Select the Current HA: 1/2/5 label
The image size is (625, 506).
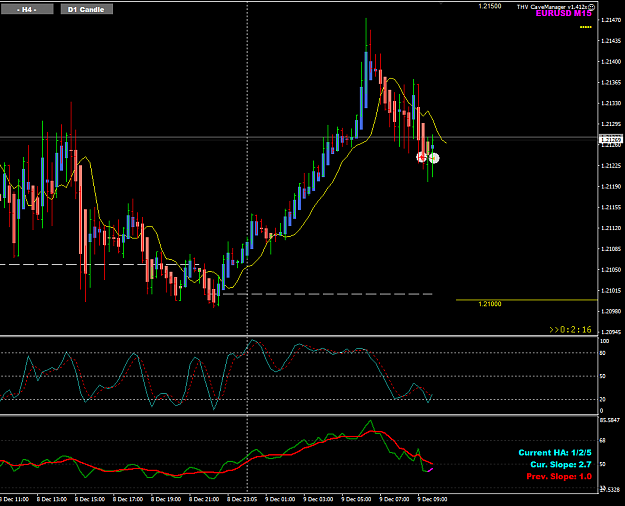(x=555, y=453)
